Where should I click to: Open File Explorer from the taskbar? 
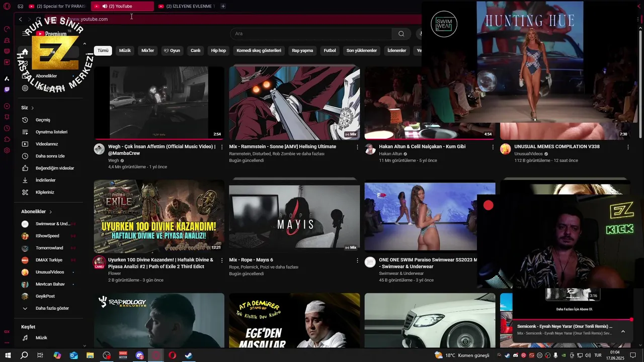pyautogui.click(x=90, y=355)
